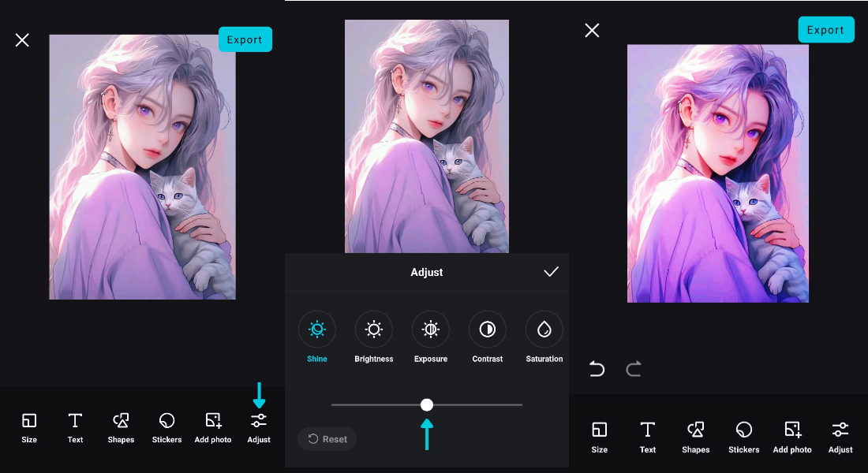
Task: Open the Exposure adjustment
Action: 430,329
